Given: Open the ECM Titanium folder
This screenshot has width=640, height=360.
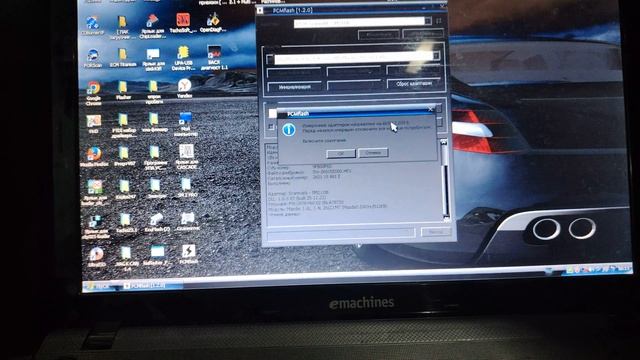Looking at the screenshot, I should 122,57.
